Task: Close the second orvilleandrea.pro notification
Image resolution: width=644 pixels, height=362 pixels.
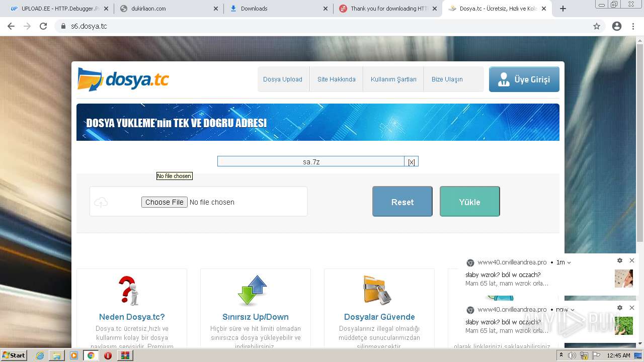Action: tap(632, 308)
